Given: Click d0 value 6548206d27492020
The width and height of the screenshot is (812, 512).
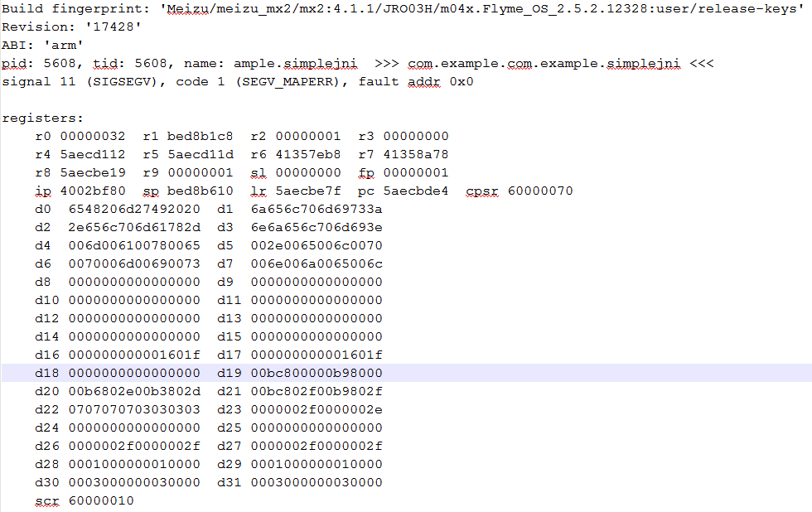Looking at the screenshot, I should point(134,209).
